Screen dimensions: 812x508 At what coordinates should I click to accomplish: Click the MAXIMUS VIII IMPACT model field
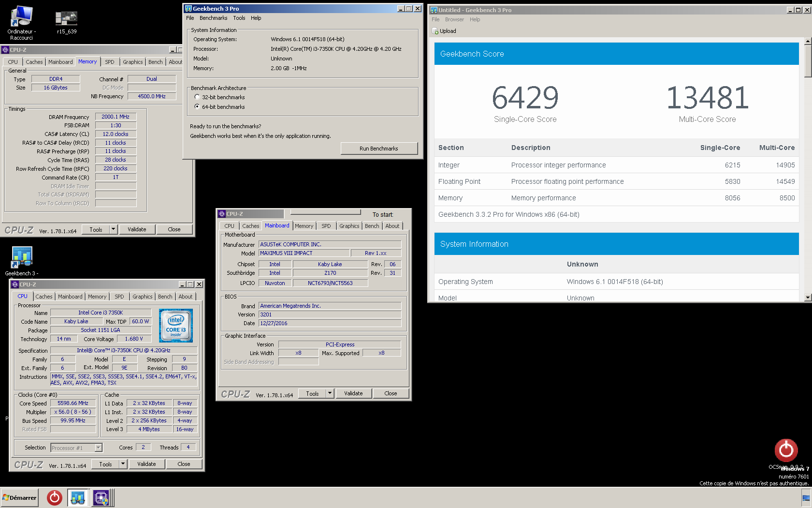coord(304,253)
